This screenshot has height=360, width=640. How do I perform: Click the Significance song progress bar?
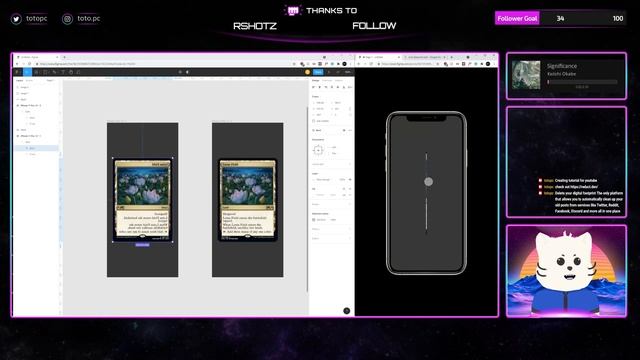pos(582,82)
